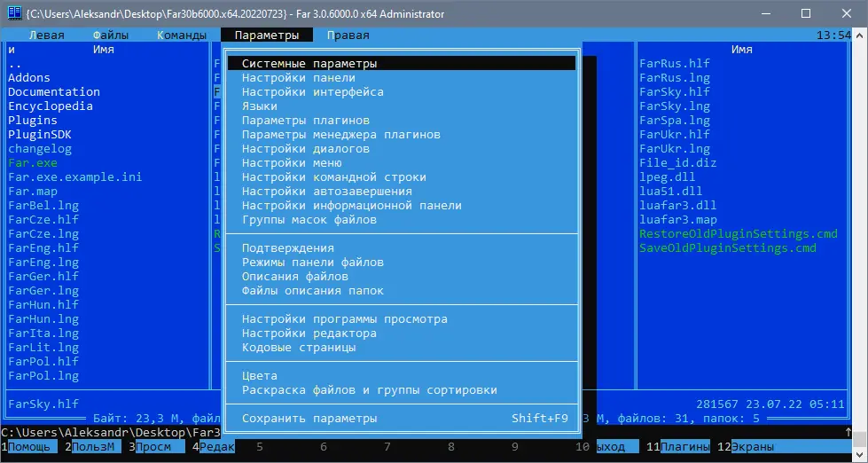The image size is (868, 463).
Task: Click the 13:54 clock display
Action: click(x=833, y=35)
